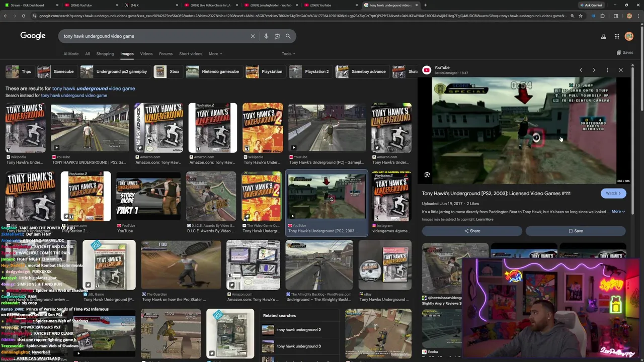Image resolution: width=644 pixels, height=362 pixels.
Task: Search instead for tony hawk undergound
Action: point(74,96)
